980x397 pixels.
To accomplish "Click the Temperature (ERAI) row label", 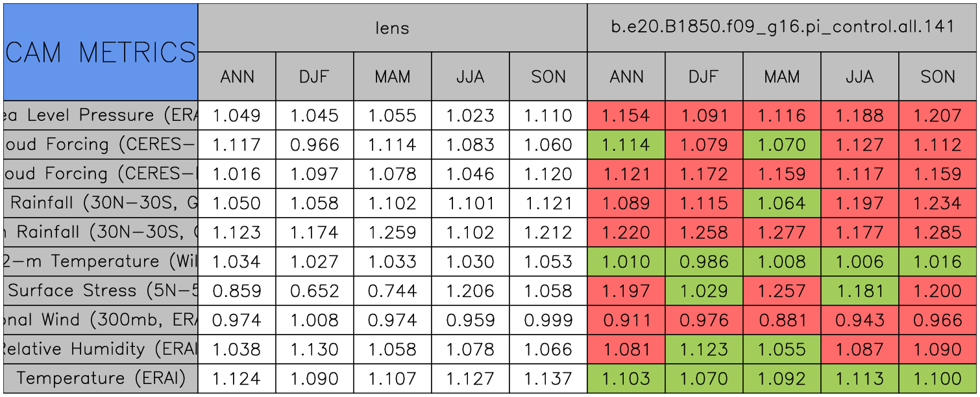I will click(x=100, y=379).
